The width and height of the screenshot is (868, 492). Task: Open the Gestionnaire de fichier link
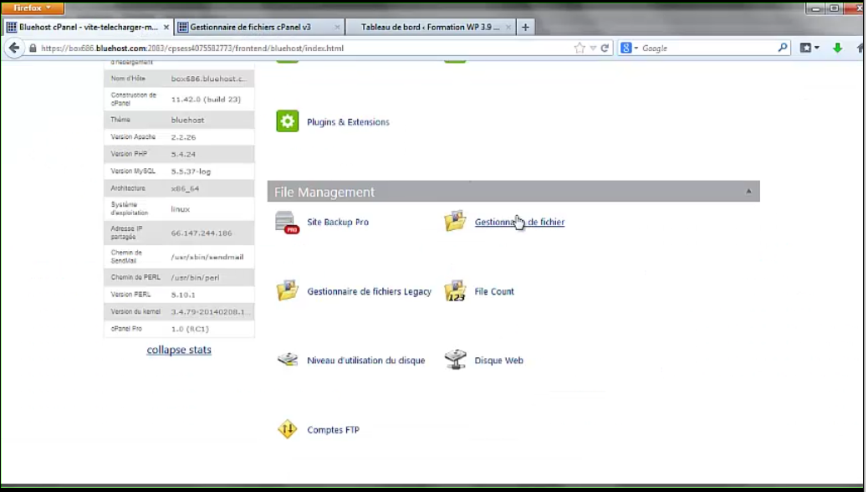(x=520, y=222)
